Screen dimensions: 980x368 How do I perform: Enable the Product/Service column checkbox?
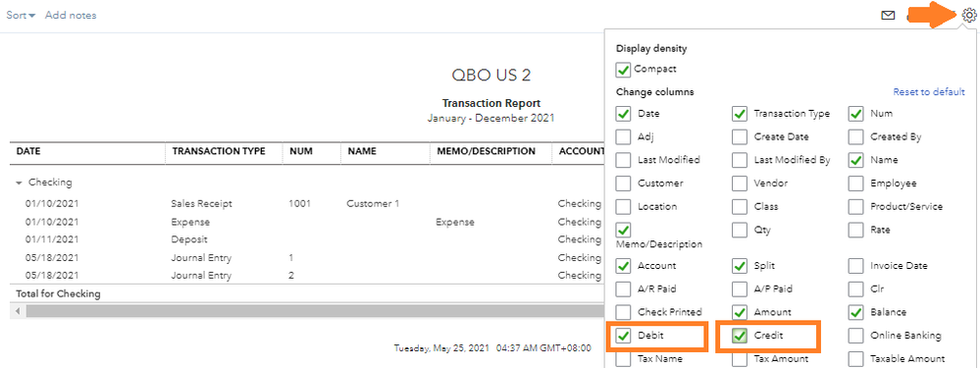[855, 207]
